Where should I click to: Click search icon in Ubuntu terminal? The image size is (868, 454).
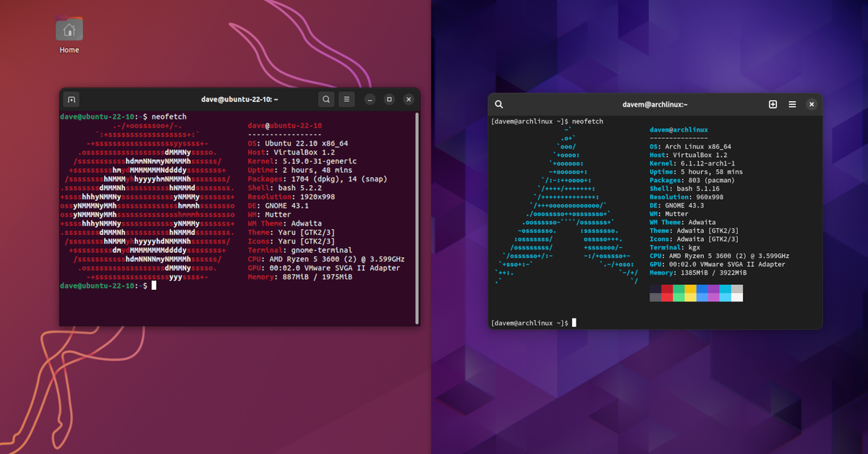pyautogui.click(x=327, y=99)
